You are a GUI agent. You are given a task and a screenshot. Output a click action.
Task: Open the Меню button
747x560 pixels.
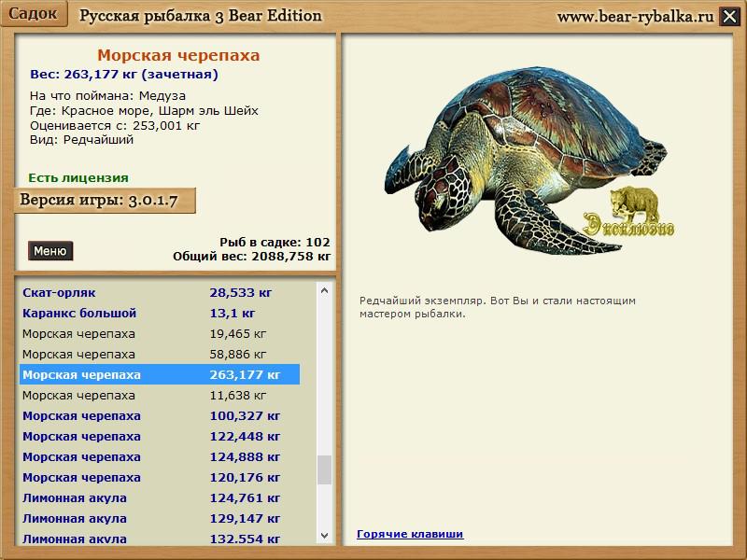50,251
